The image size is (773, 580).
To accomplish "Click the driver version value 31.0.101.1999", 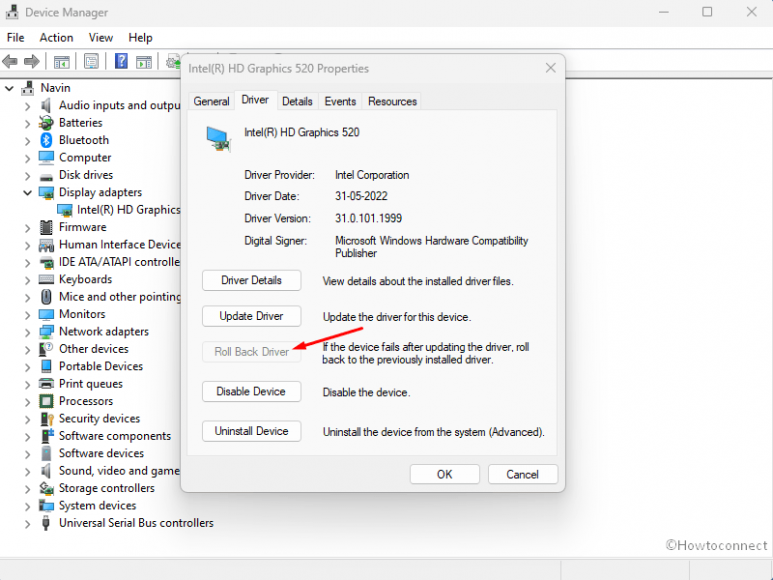I will tap(368, 218).
